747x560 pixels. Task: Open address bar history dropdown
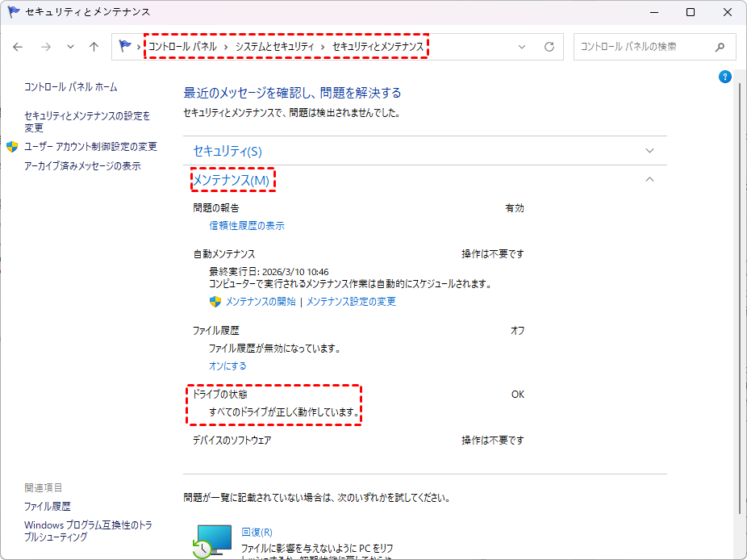point(522,47)
